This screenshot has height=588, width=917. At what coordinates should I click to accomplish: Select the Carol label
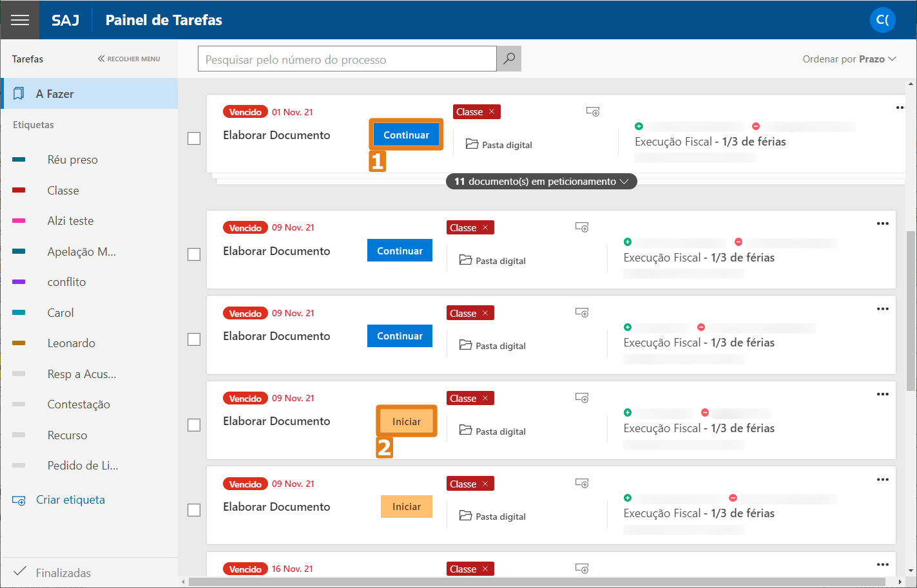point(61,313)
